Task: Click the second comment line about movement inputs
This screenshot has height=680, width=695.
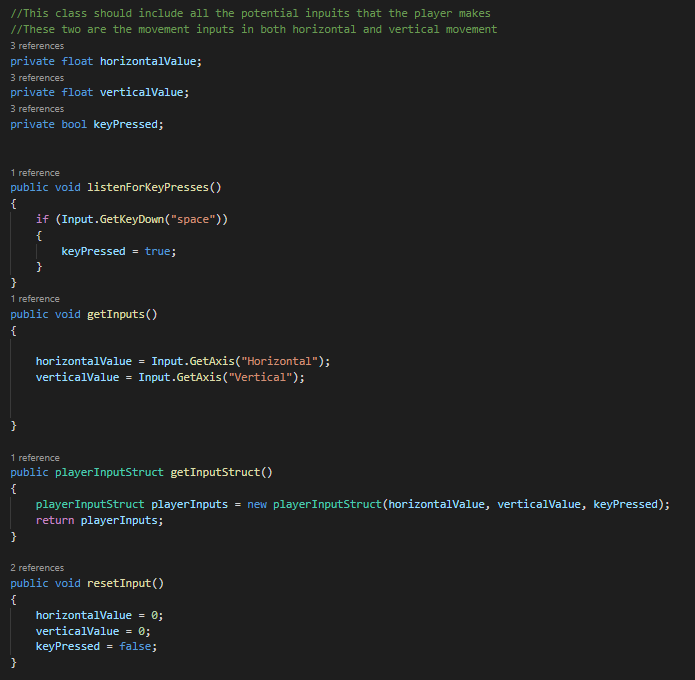Action: tap(254, 29)
